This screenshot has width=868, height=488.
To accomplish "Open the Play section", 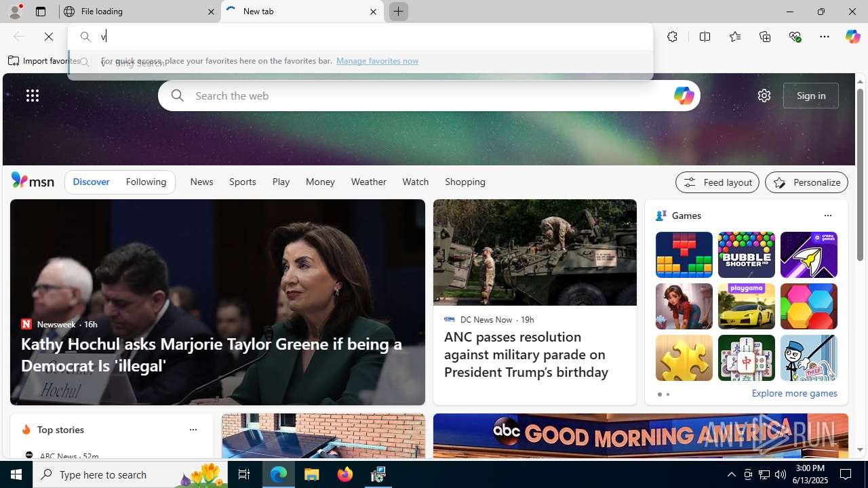I will tap(281, 182).
